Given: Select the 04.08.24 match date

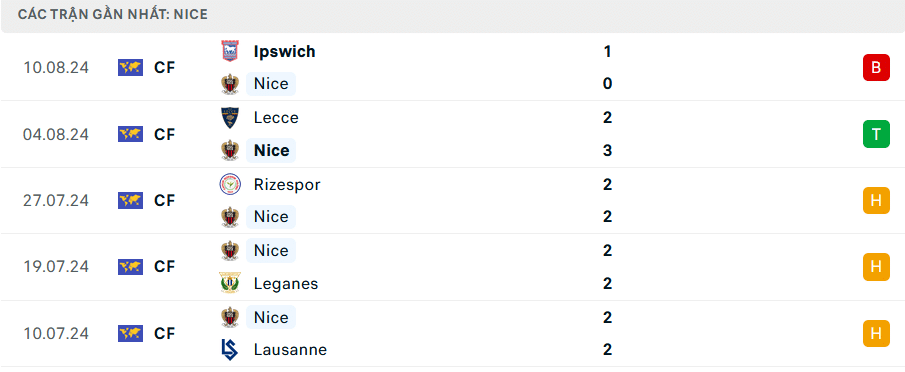Looking at the screenshot, I should 56,134.
